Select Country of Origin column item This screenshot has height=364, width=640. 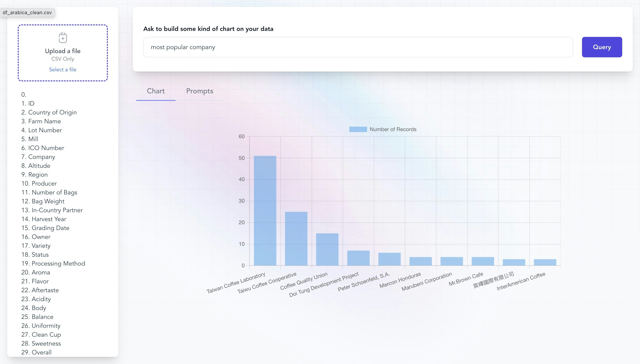[52, 112]
